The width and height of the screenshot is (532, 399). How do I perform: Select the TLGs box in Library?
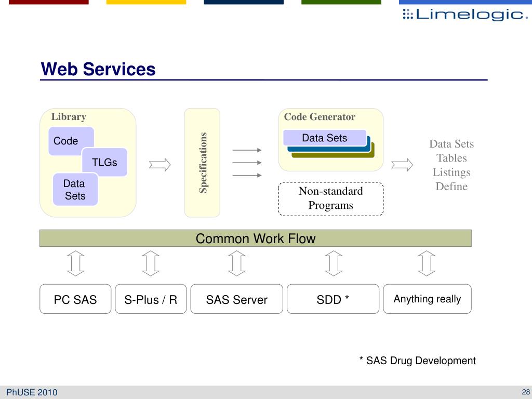104,162
